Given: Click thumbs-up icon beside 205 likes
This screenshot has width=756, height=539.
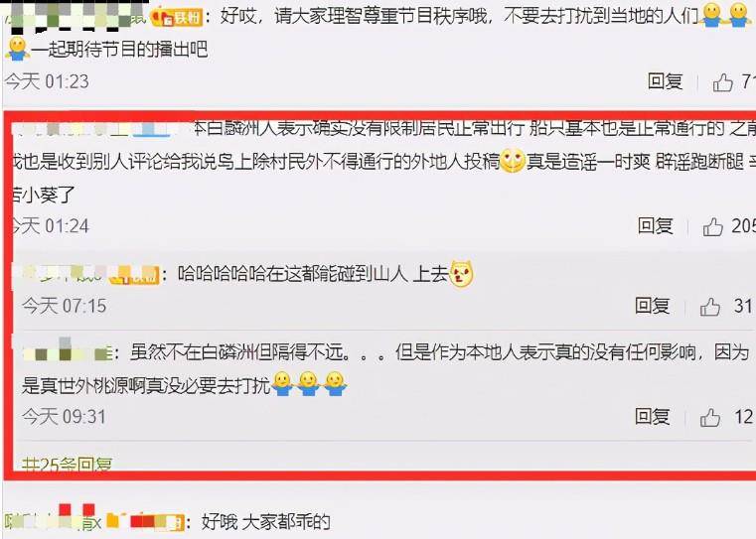Looking at the screenshot, I should (x=712, y=226).
